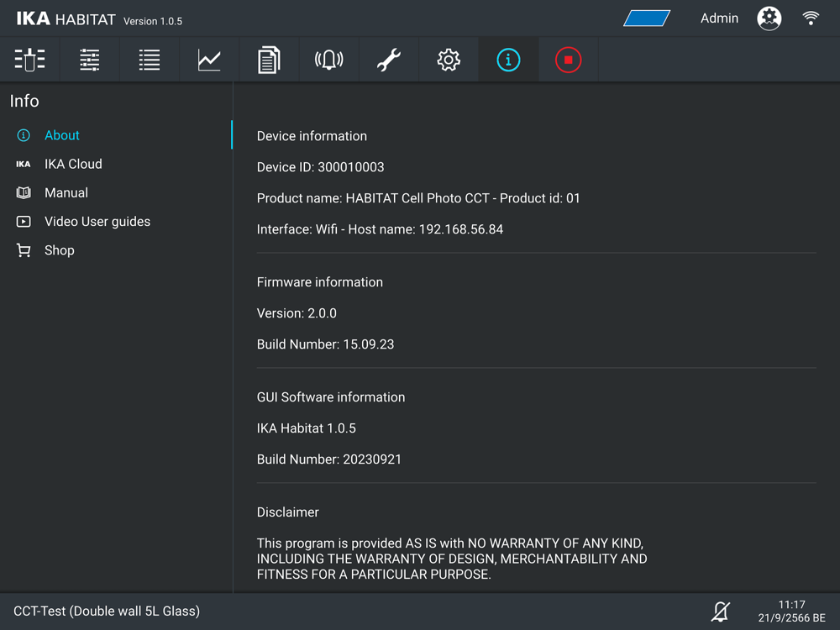This screenshot has width=840, height=630.
Task: Click the blue parallelogram device status indicator
Action: pyautogui.click(x=647, y=18)
